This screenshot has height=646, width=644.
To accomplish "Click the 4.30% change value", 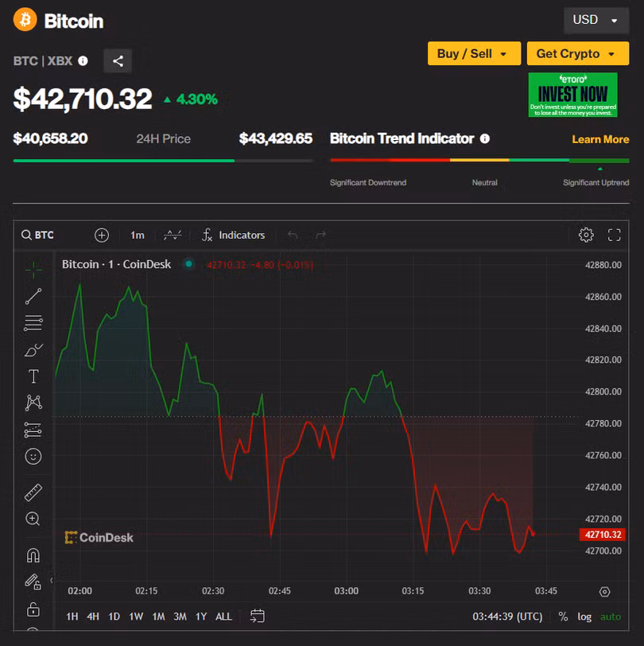I will (197, 99).
